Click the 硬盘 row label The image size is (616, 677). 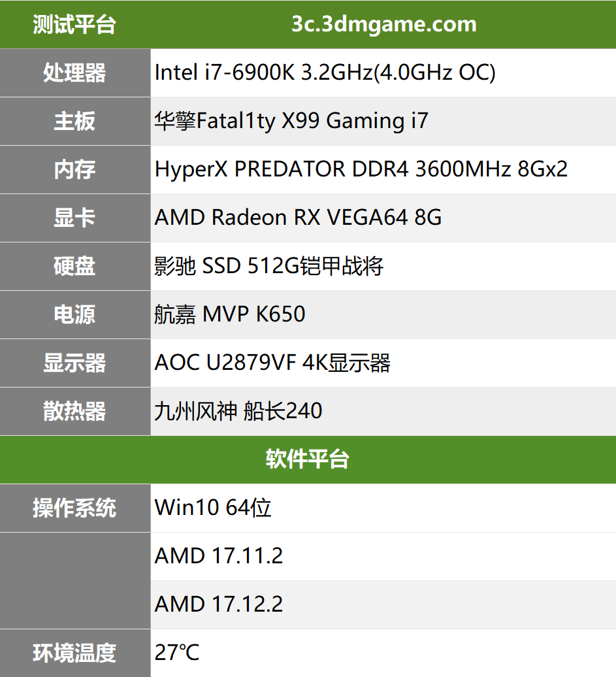[75, 266]
